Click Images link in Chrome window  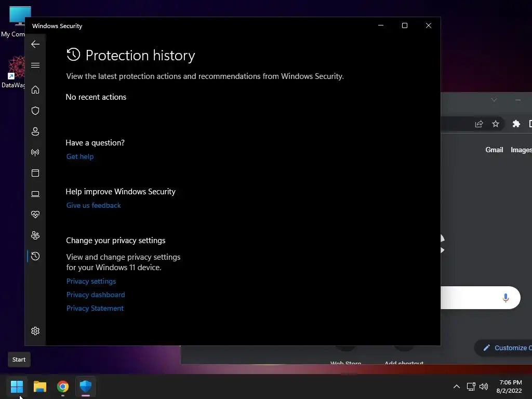(521, 150)
